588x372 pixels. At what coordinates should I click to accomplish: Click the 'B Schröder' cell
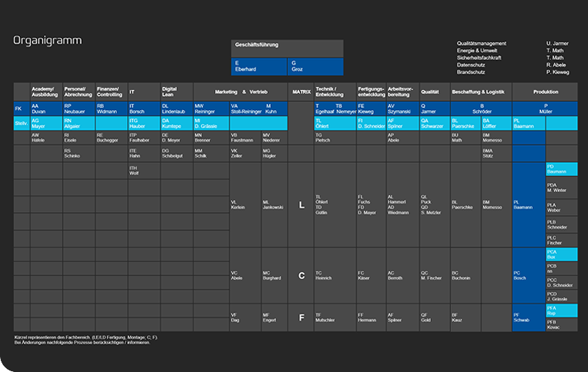click(481, 109)
